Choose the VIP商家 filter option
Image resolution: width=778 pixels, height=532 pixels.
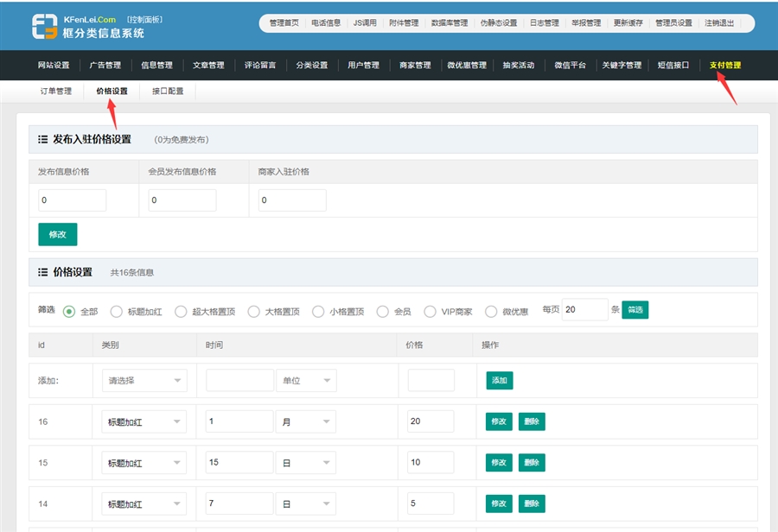(x=430, y=311)
